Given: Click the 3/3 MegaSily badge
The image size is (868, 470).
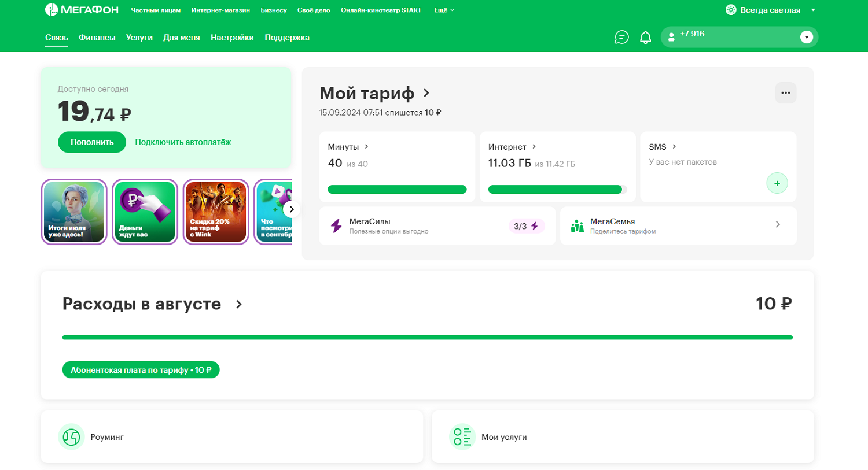Looking at the screenshot, I should pos(527,226).
